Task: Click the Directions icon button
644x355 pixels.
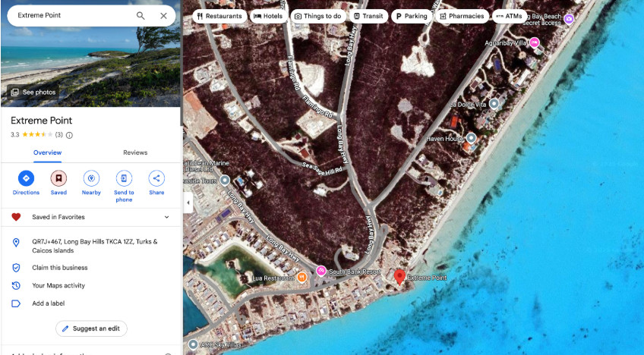Action: [x=26, y=178]
